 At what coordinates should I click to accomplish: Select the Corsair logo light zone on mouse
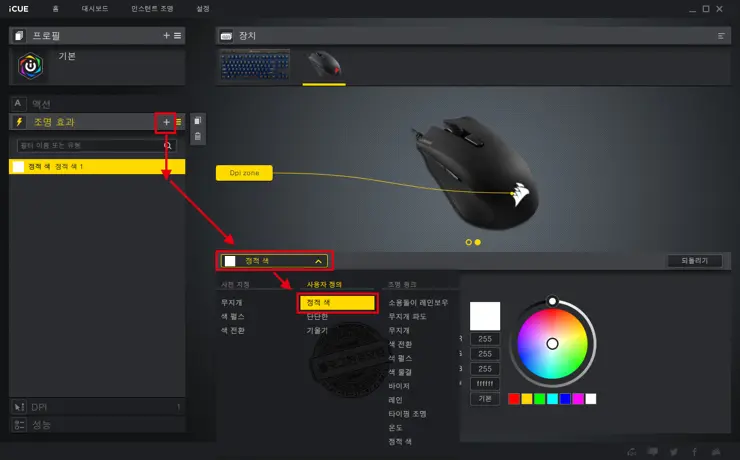coord(520,194)
